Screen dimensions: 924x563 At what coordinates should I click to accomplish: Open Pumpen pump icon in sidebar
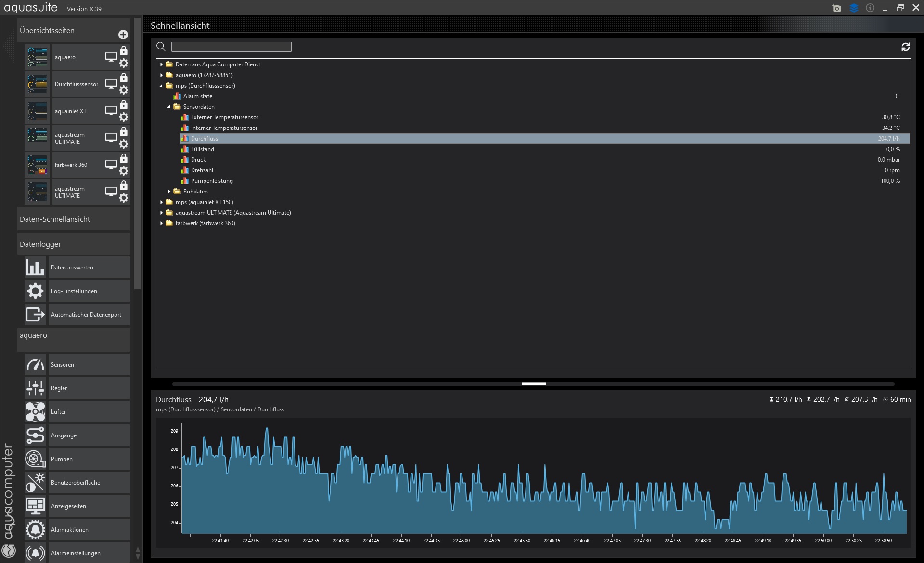pyautogui.click(x=35, y=459)
